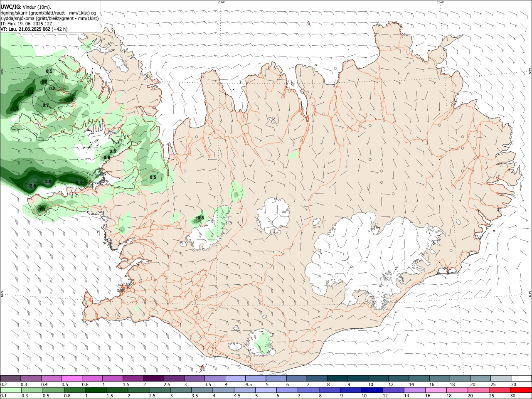The width and height of the screenshot is (532, 399).
Task: Pick lower-row light lavender swatch between 5 and 6
Action: (x=266, y=390)
